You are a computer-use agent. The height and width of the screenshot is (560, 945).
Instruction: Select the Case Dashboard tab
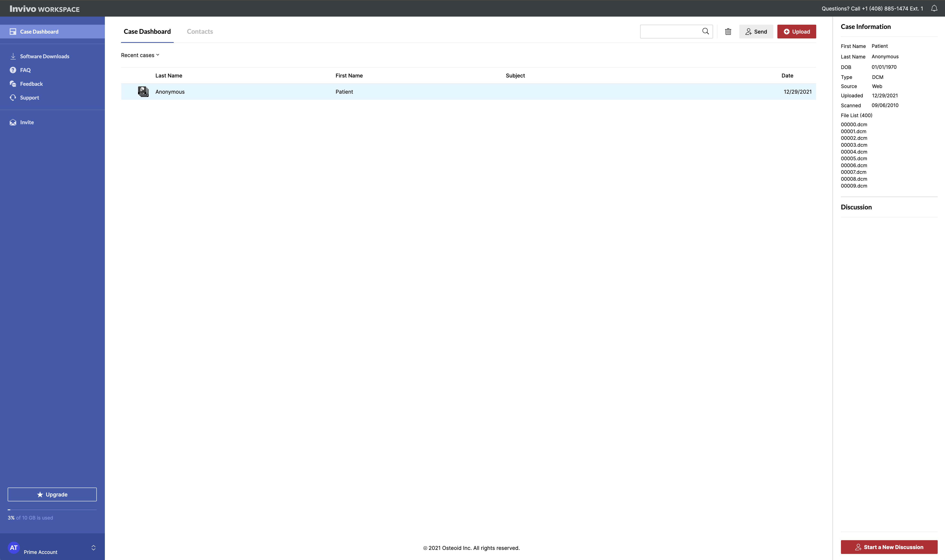pyautogui.click(x=147, y=31)
